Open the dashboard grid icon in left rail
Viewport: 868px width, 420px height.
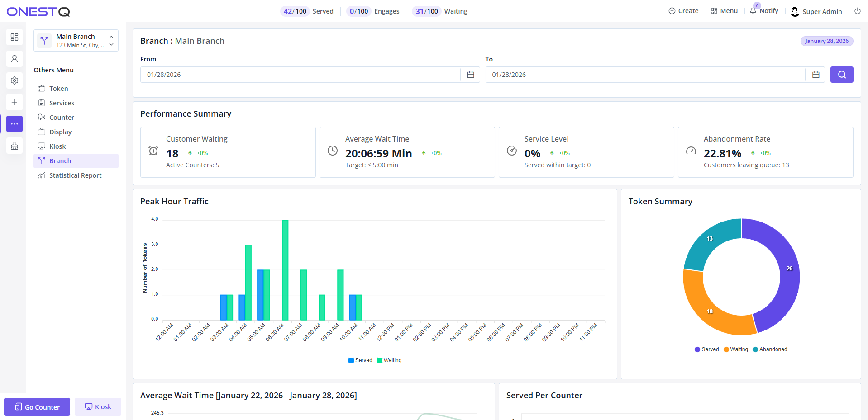click(x=14, y=37)
